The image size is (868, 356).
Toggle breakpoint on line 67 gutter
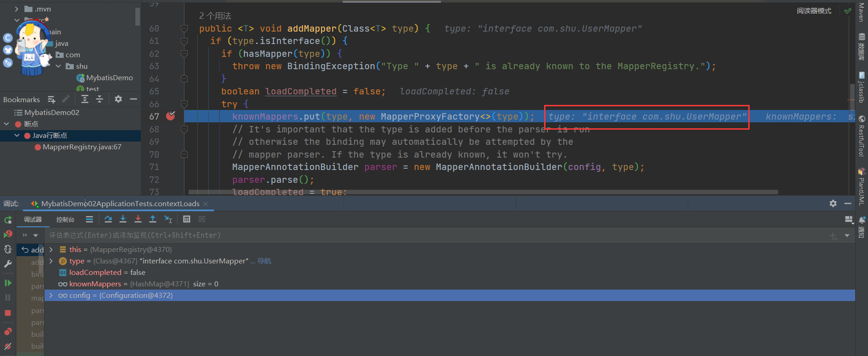171,116
